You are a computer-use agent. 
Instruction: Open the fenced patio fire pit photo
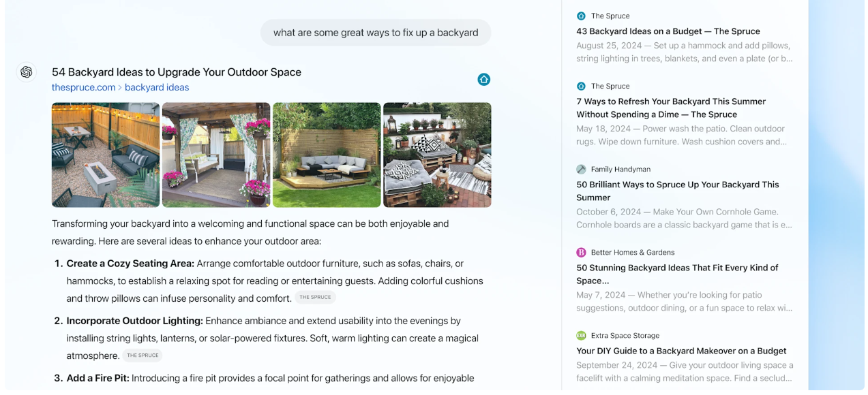coord(106,155)
